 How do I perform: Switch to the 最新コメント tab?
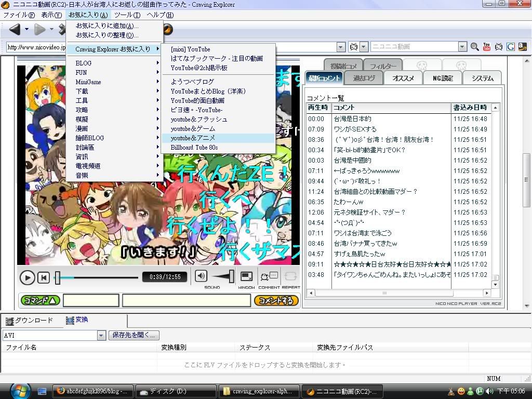tap(324, 78)
